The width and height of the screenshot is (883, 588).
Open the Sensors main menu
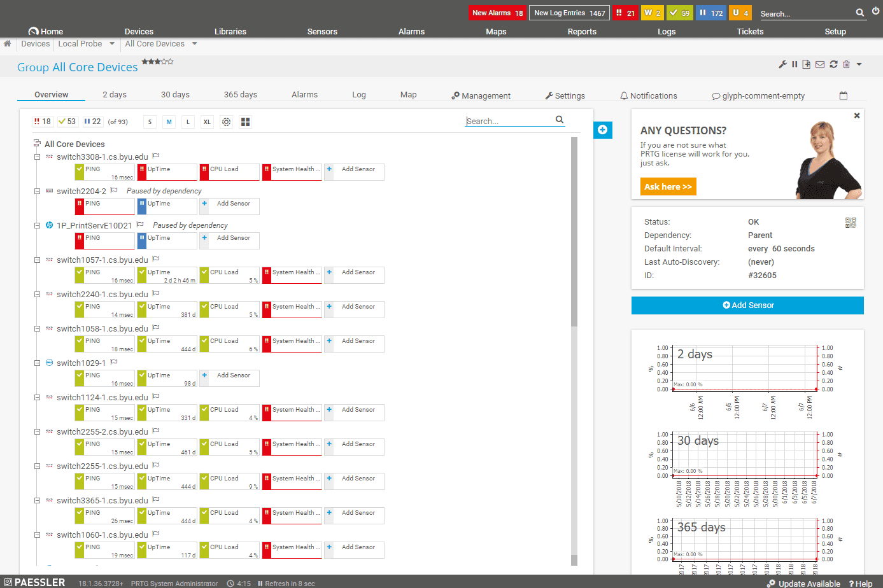click(x=322, y=31)
